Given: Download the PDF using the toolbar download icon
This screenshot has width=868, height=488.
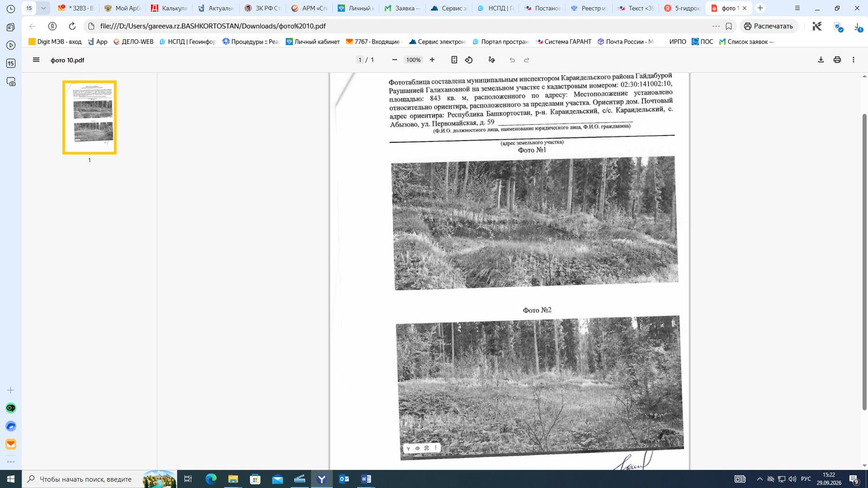Looking at the screenshot, I should click(x=821, y=60).
